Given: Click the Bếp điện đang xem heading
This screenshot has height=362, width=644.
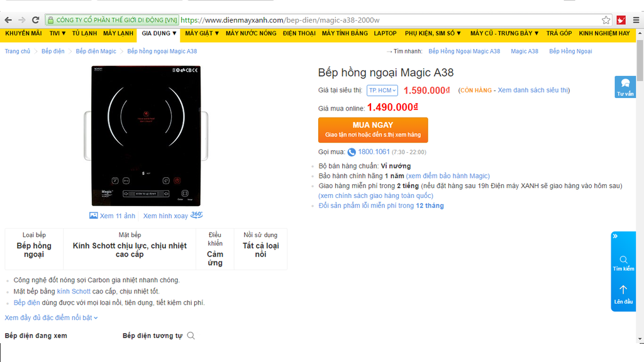Looking at the screenshot, I should tap(36, 336).
